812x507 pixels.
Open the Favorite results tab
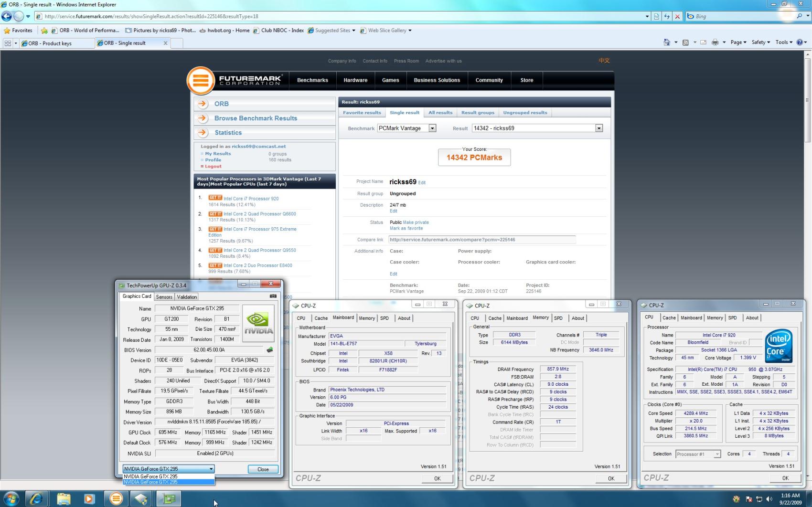[362, 113]
